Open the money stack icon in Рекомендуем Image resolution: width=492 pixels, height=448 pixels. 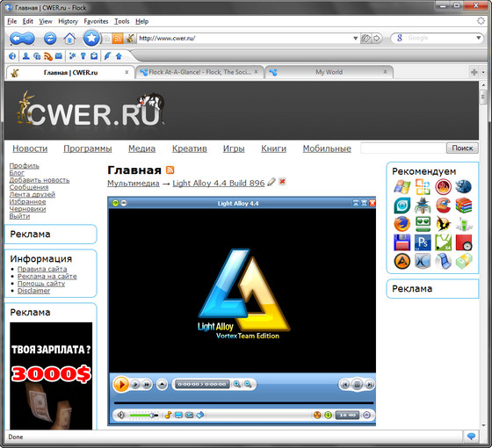(x=464, y=261)
